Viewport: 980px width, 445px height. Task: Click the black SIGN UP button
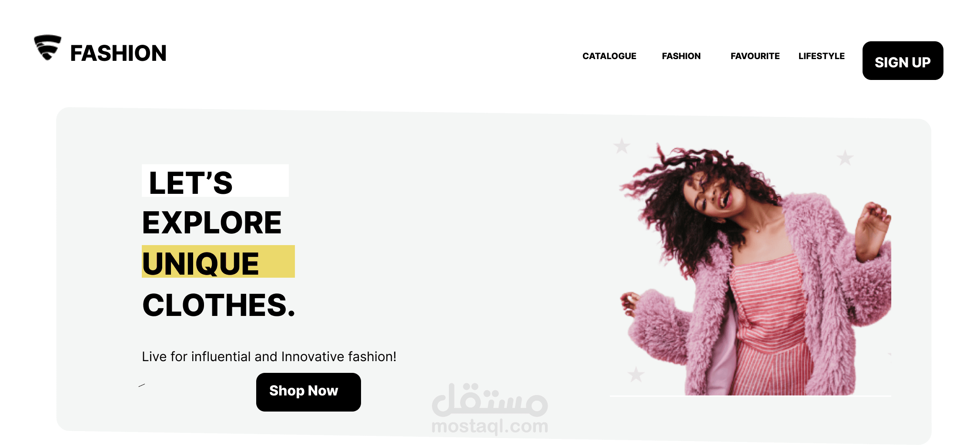tap(903, 61)
